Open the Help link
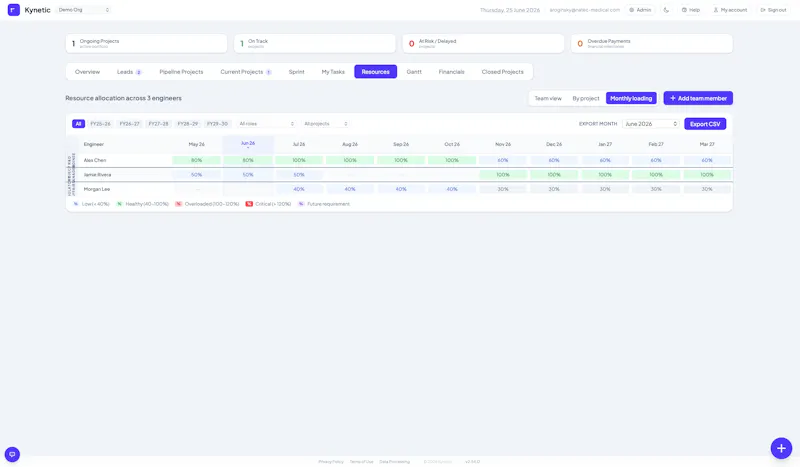The width and height of the screenshot is (800, 467). coord(691,10)
